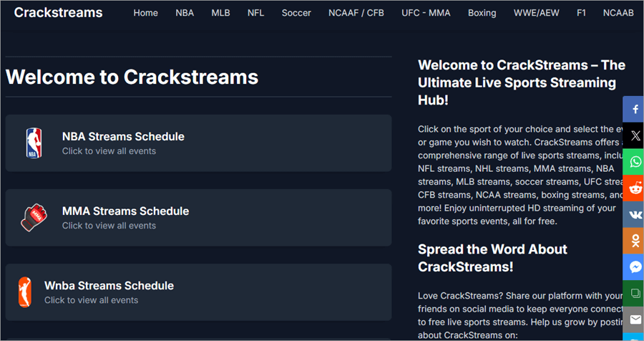
Task: Share the page on X (Twitter)
Action: pyautogui.click(x=633, y=135)
